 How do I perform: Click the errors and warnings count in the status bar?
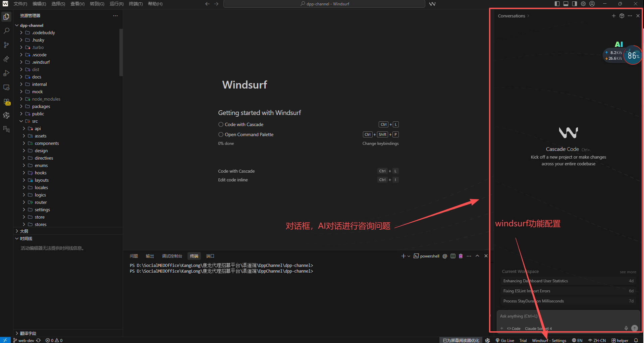pos(54,340)
